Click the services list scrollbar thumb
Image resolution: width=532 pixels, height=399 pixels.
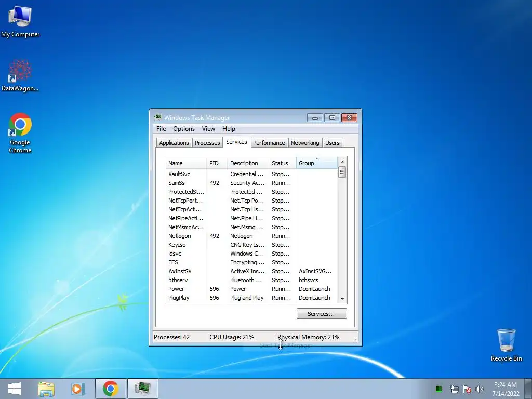point(342,172)
